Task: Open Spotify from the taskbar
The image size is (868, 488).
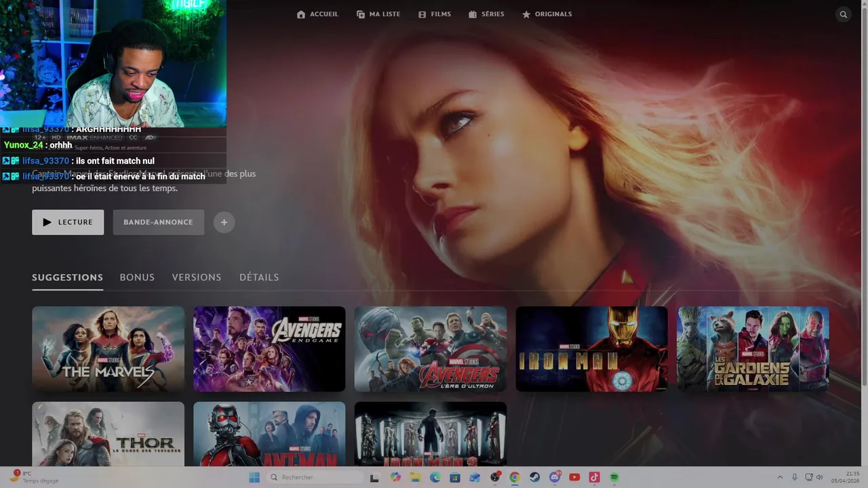Action: click(614, 478)
